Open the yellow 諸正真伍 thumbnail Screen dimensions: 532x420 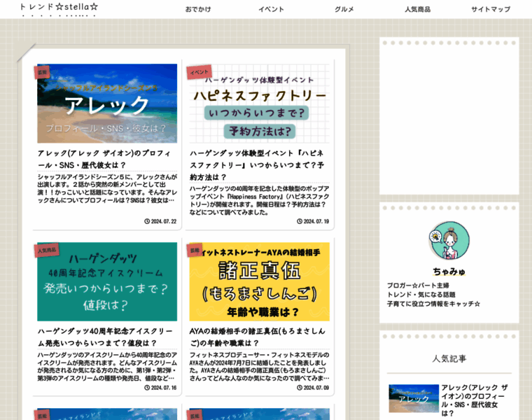tap(260, 281)
